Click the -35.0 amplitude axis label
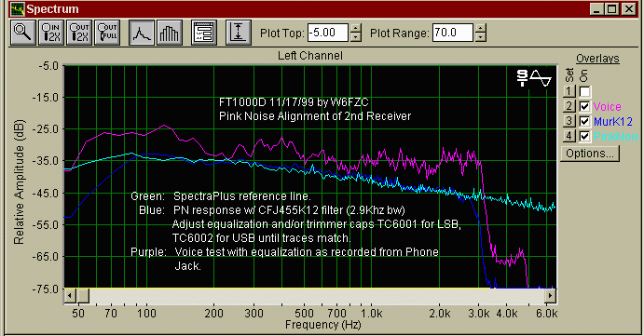Viewport: 644px width, 336px height. 48,161
